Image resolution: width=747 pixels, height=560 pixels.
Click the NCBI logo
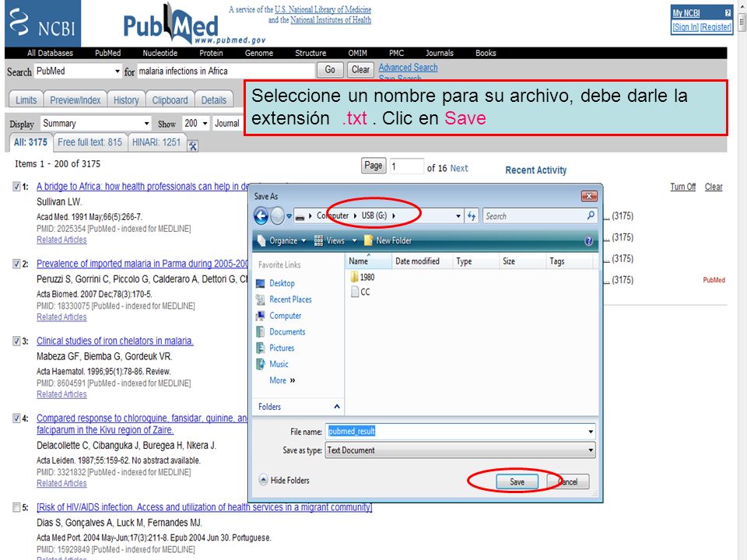43,23
